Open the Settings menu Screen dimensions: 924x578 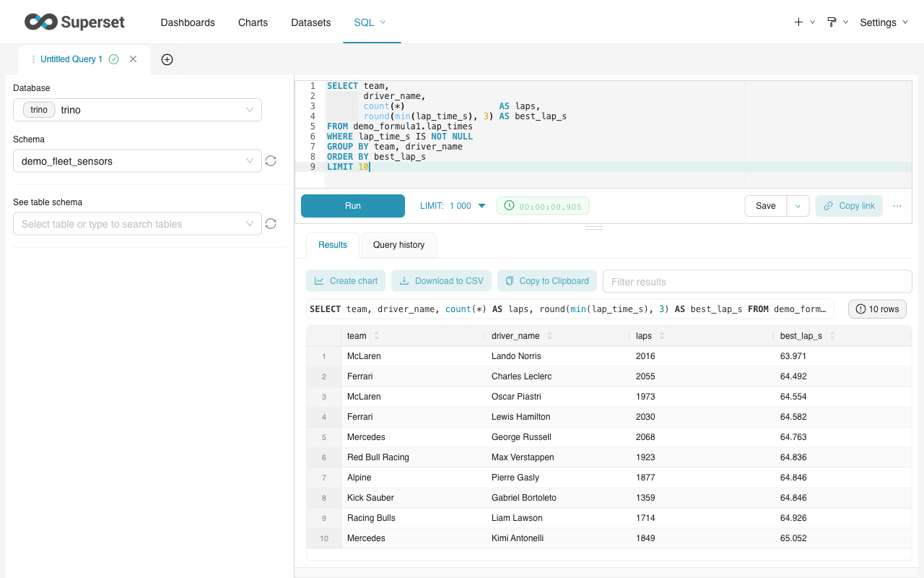click(884, 22)
